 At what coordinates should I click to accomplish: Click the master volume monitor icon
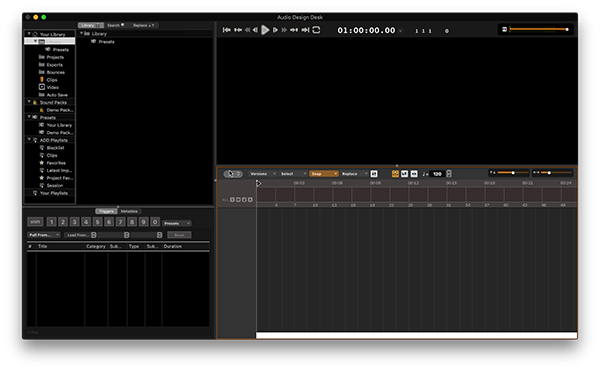504,29
